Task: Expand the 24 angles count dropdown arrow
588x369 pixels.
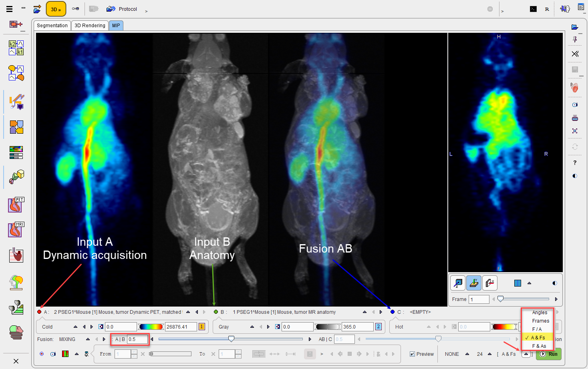Action: [x=489, y=354]
